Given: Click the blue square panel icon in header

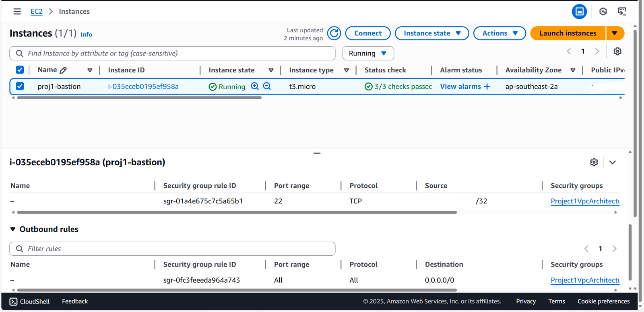Looking at the screenshot, I should [x=579, y=12].
